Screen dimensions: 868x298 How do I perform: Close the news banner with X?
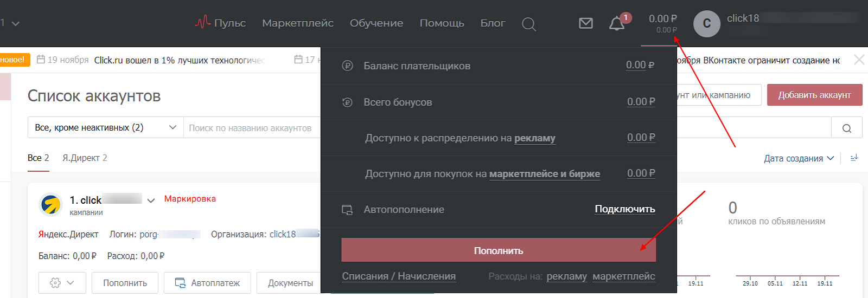pos(859,60)
